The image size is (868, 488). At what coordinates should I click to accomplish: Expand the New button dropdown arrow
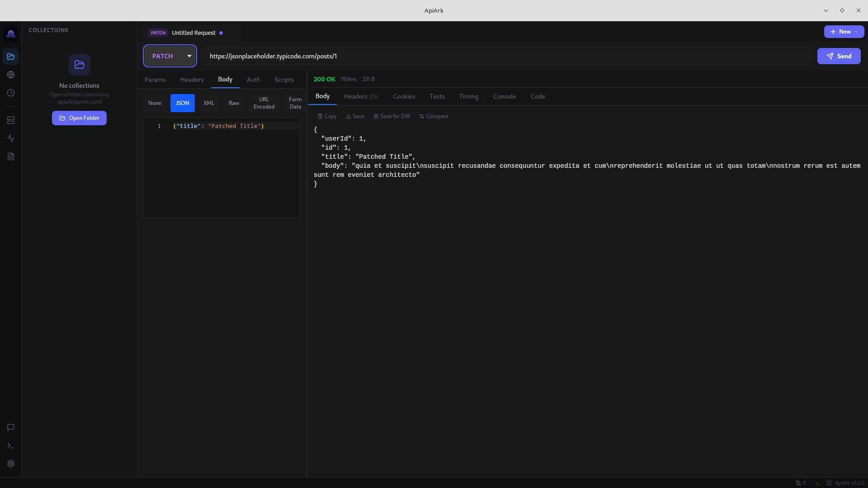[855, 31]
